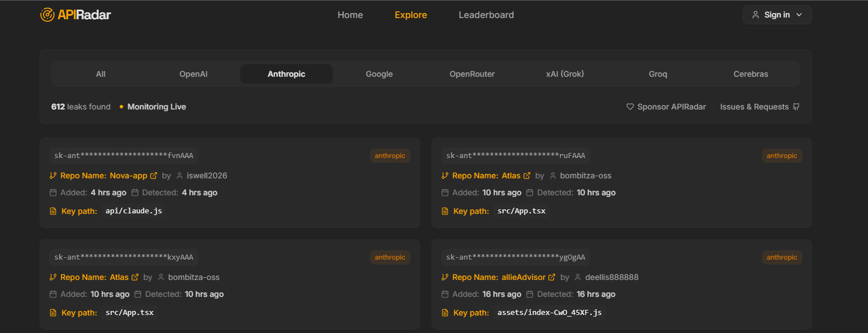Click the '612 leaks found' text
Screen dimensions: 868x333
click(81, 107)
